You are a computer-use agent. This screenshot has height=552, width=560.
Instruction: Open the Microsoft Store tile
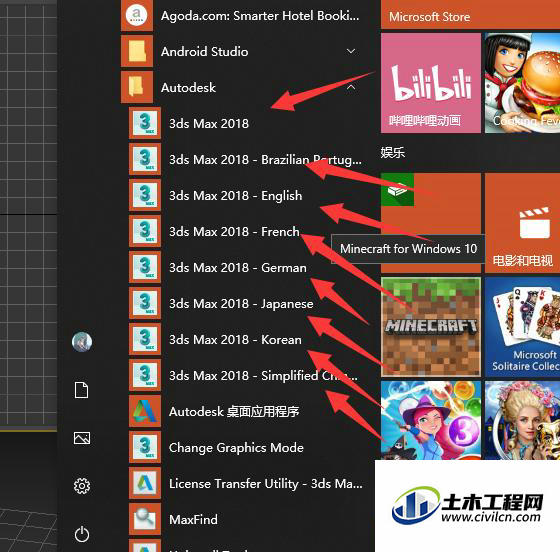470,15
